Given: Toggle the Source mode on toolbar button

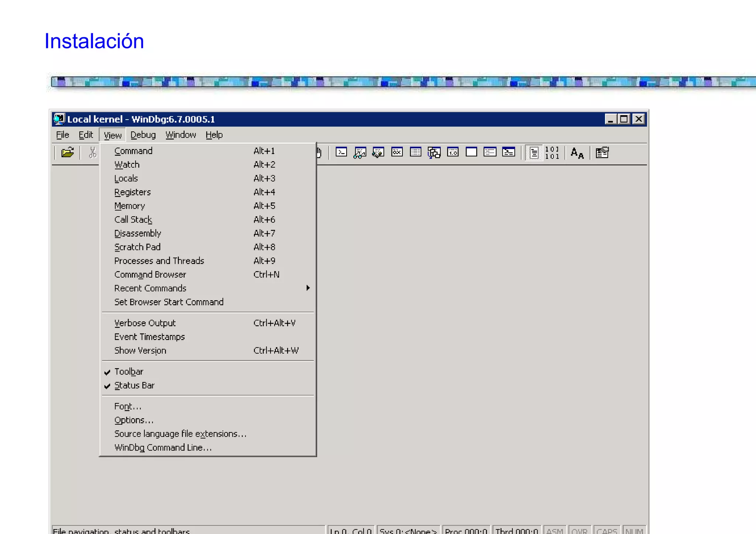Looking at the screenshot, I should click(534, 153).
